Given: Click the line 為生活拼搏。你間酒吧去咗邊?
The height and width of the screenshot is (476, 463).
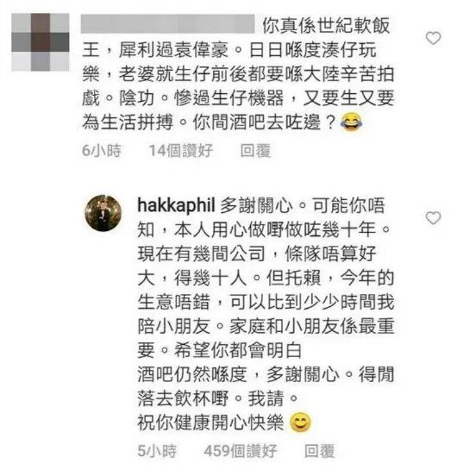Looking at the screenshot, I should click(x=208, y=123).
